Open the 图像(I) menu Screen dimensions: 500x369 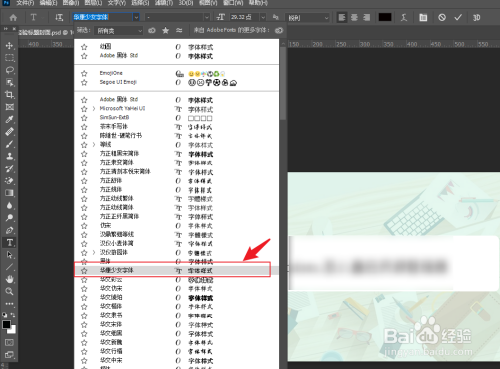(x=71, y=3)
